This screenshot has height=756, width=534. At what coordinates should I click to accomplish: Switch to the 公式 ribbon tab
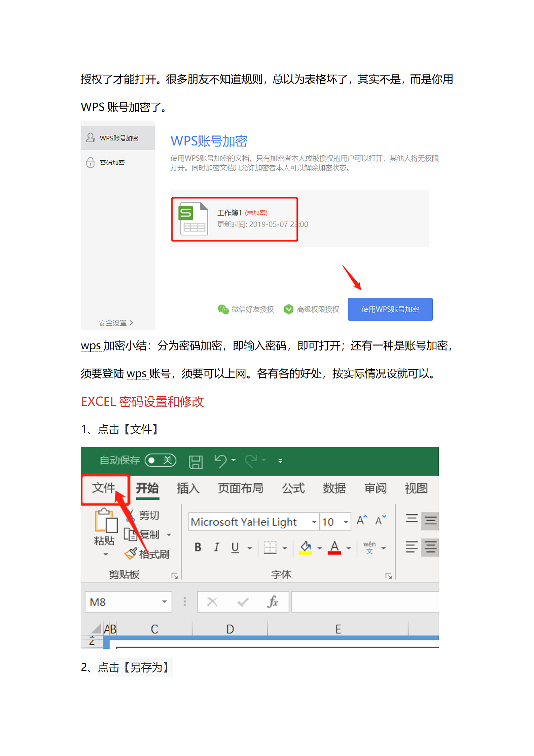click(293, 488)
